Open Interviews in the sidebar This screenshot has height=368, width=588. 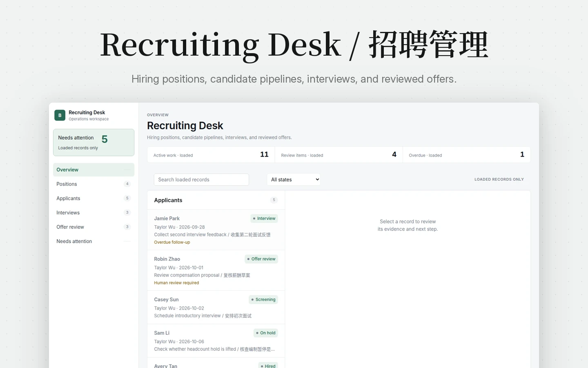[x=94, y=213]
